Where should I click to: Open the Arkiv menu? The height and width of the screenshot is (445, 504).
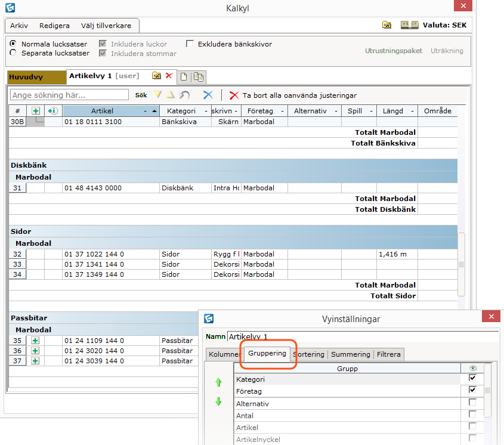19,26
